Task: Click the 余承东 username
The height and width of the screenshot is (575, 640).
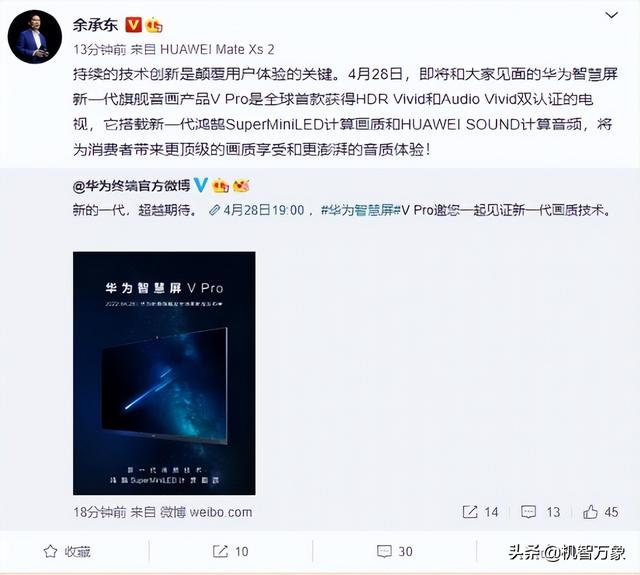Action: (x=95, y=25)
